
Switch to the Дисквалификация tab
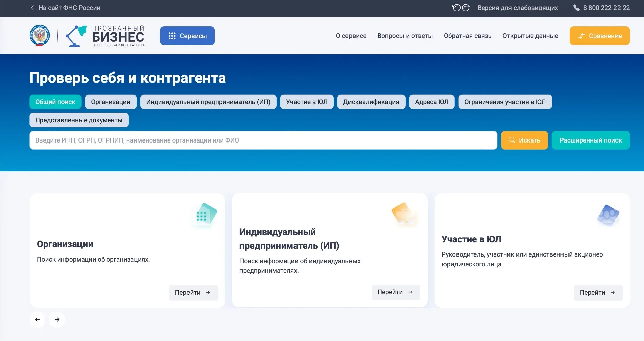click(x=371, y=102)
